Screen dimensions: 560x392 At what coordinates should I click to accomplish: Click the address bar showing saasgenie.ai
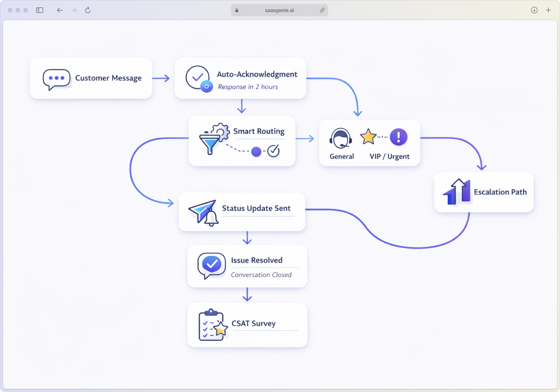coord(279,10)
